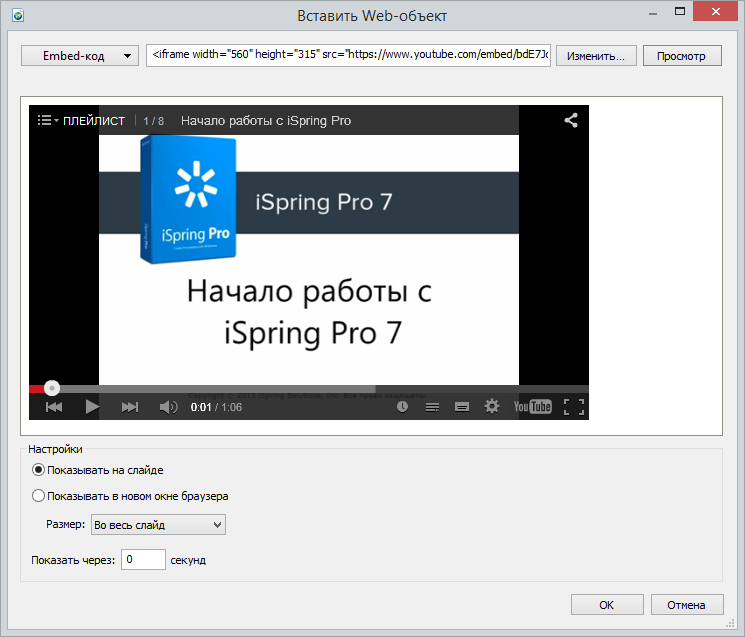Click the share icon in video player

(571, 120)
